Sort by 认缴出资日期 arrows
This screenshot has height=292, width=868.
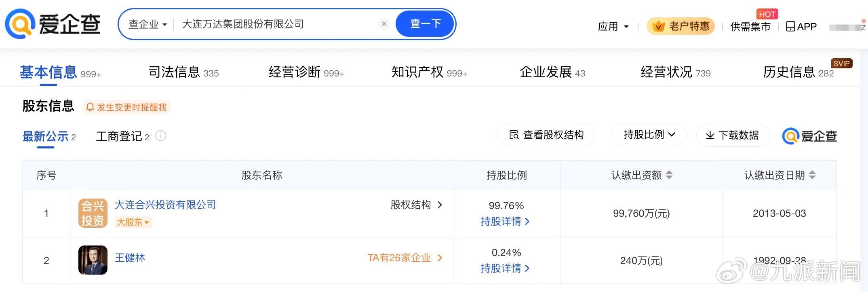[x=812, y=175]
